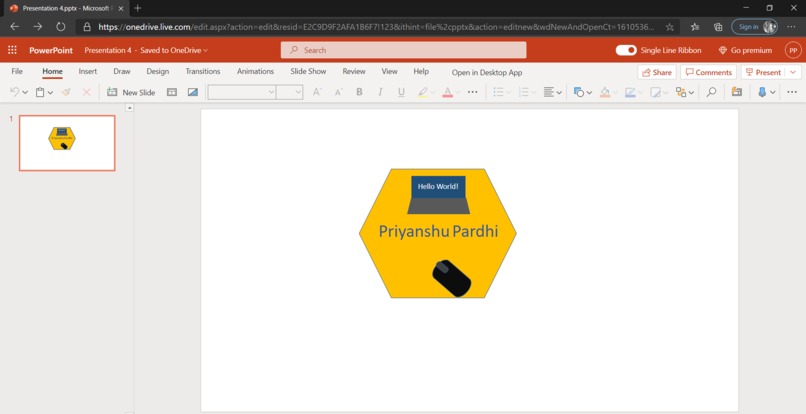Click the Shape Effects icon

[x=655, y=92]
